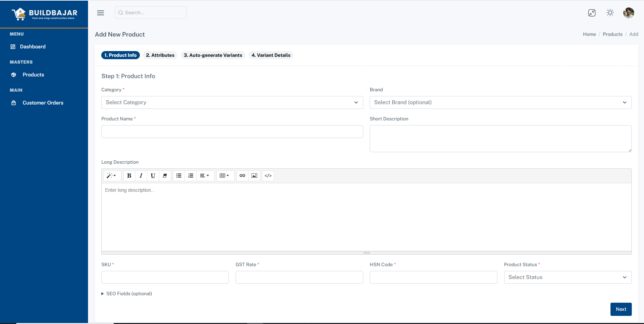Viewport: 644px width, 324px height.
Task: Open the Select Brand dropdown
Action: [500, 102]
